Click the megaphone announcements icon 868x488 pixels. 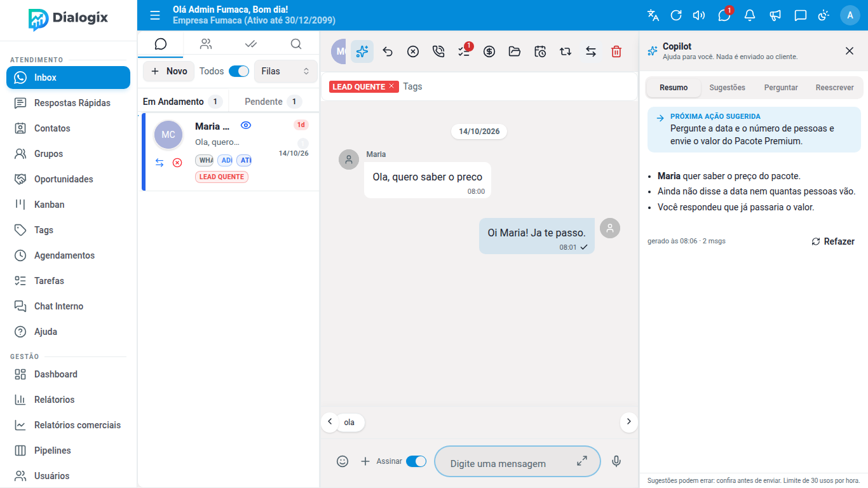click(x=775, y=15)
